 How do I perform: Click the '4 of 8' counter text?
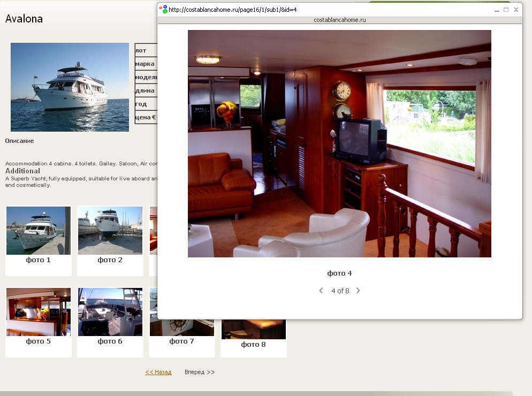pyautogui.click(x=340, y=291)
